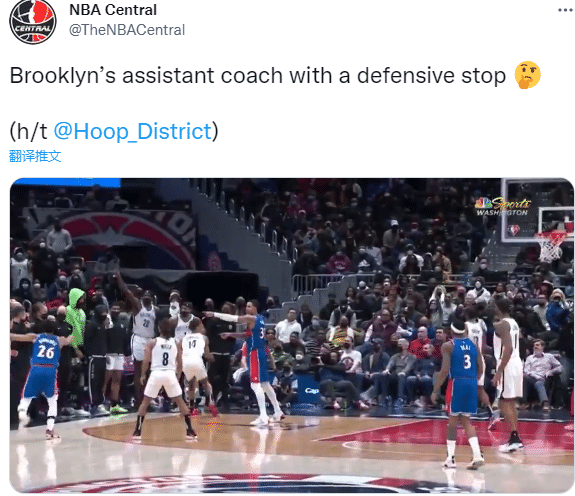
Task: Click the NBC Sports Washington watermark
Action: point(503,207)
